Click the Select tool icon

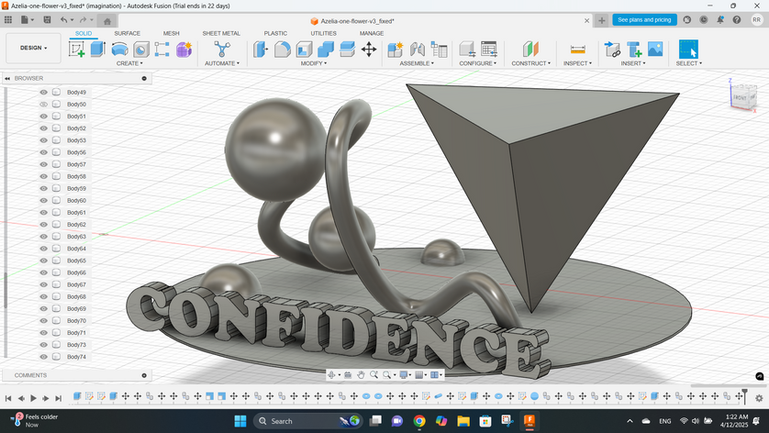[689, 49]
